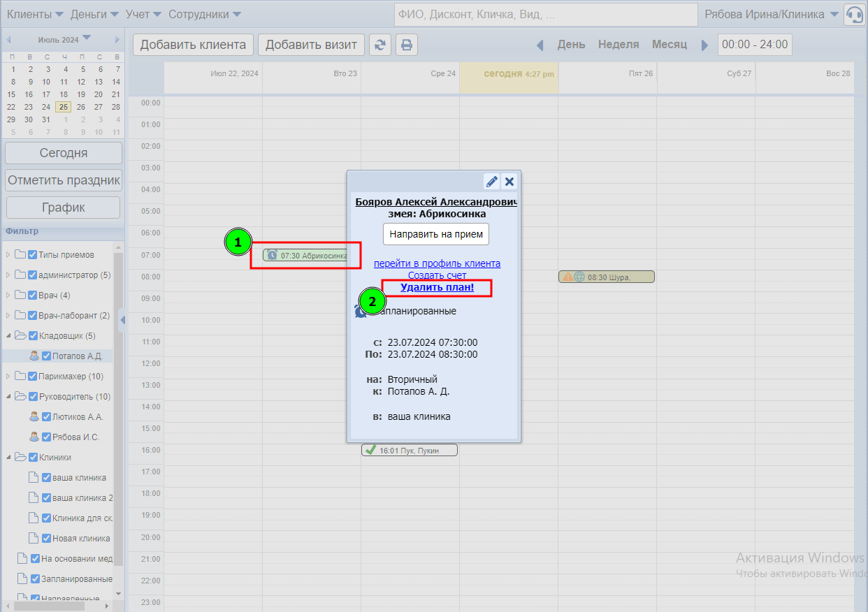Click the print calendar icon
This screenshot has height=612, width=868.
point(406,45)
